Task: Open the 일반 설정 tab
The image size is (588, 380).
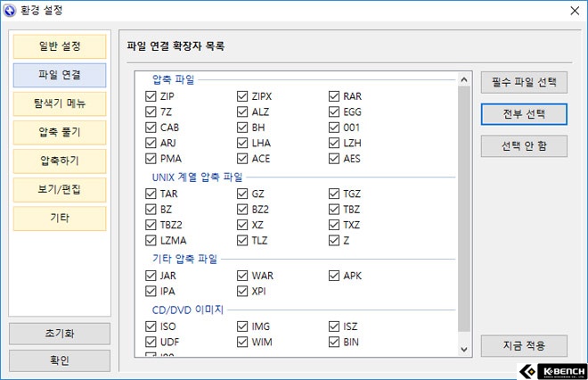Action: (60, 46)
